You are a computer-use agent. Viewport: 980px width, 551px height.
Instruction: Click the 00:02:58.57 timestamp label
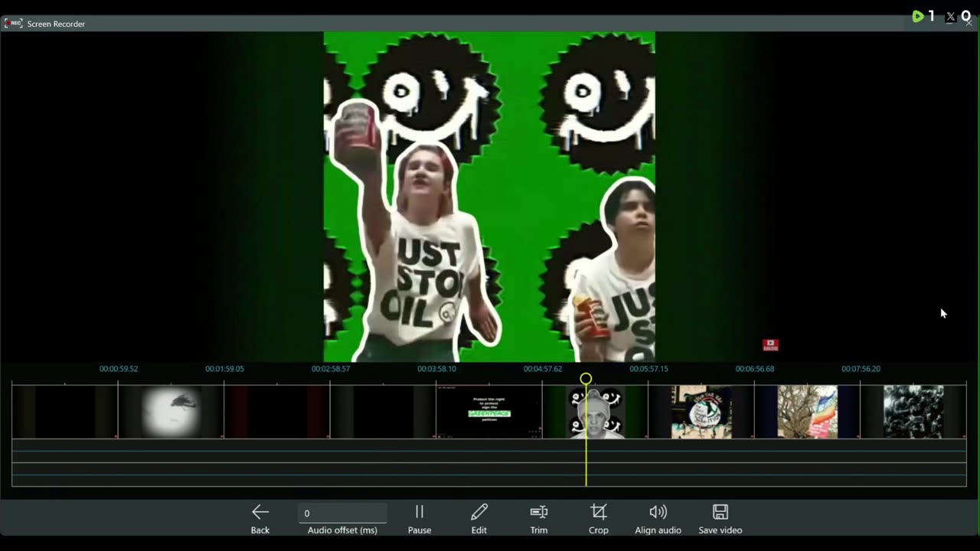(331, 369)
